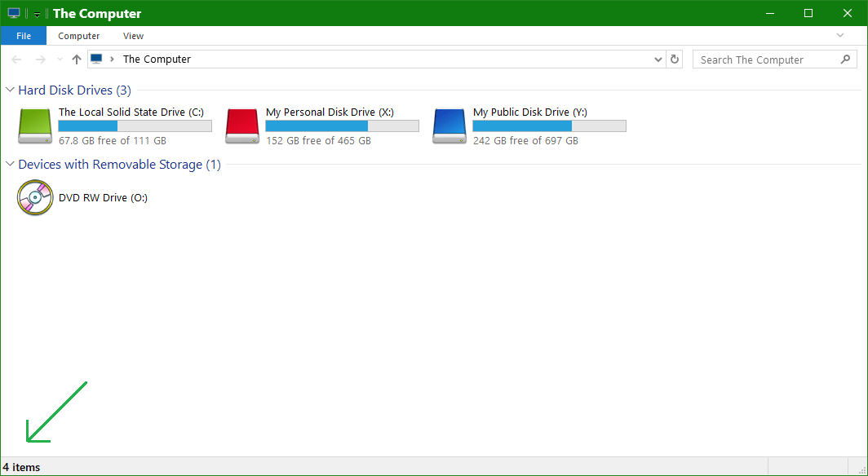This screenshot has height=476, width=868.
Task: Go up one folder level
Action: [x=76, y=59]
